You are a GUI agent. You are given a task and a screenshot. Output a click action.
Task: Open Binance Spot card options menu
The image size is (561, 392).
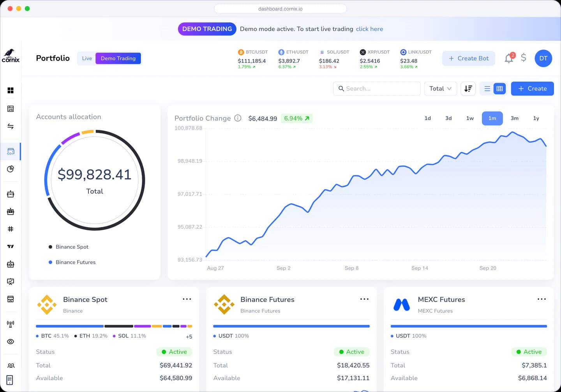coord(187,299)
